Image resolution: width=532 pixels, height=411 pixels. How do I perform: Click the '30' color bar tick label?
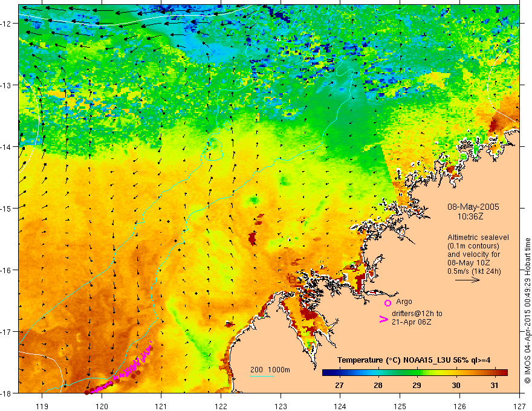pos(456,385)
